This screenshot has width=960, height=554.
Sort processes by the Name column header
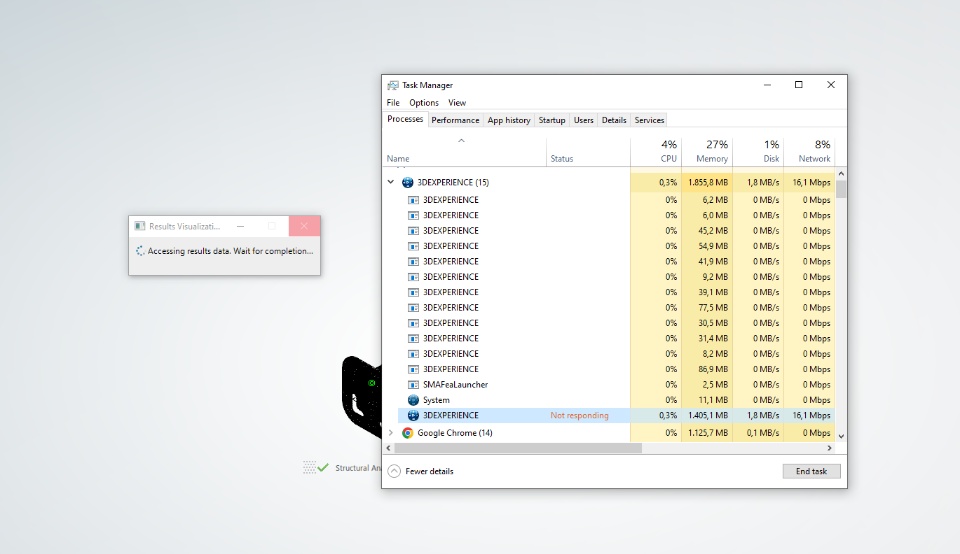click(464, 151)
